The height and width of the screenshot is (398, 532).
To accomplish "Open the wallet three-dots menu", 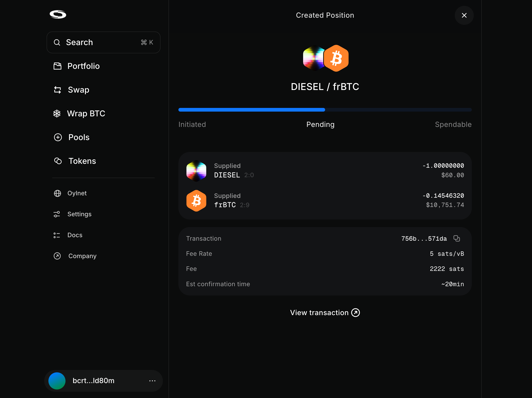I will [152, 381].
